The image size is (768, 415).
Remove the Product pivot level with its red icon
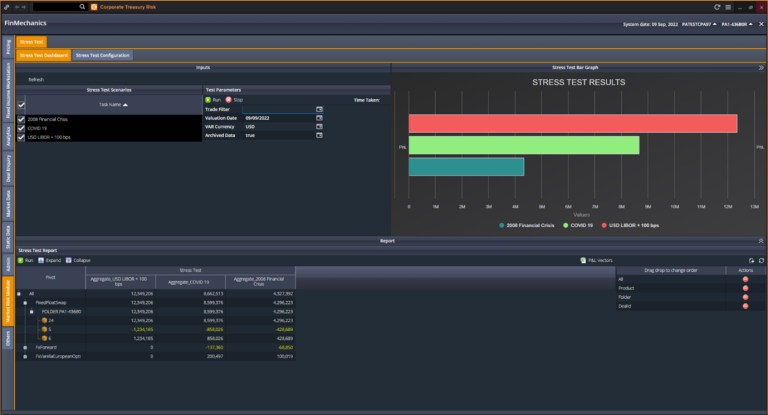click(x=745, y=288)
